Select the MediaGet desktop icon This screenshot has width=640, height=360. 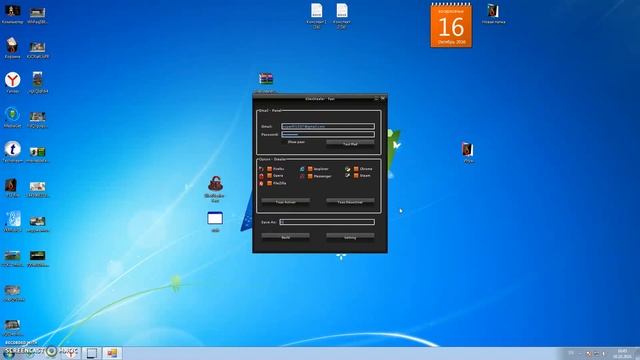(x=12, y=118)
